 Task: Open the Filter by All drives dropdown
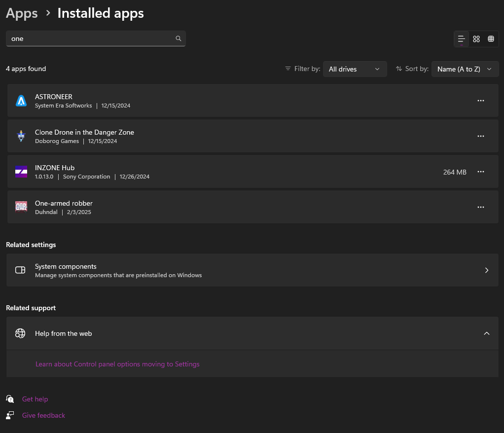pyautogui.click(x=355, y=69)
